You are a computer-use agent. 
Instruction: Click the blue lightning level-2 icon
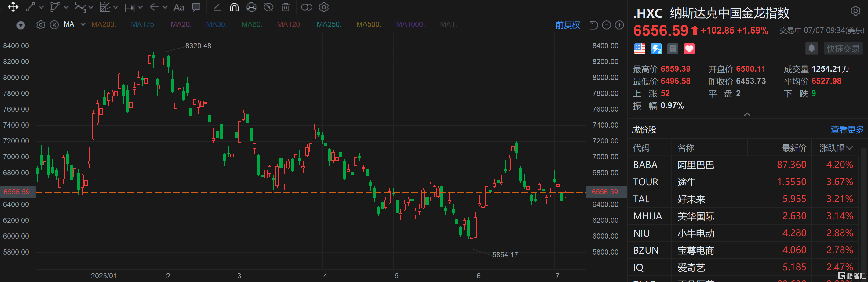point(656,49)
